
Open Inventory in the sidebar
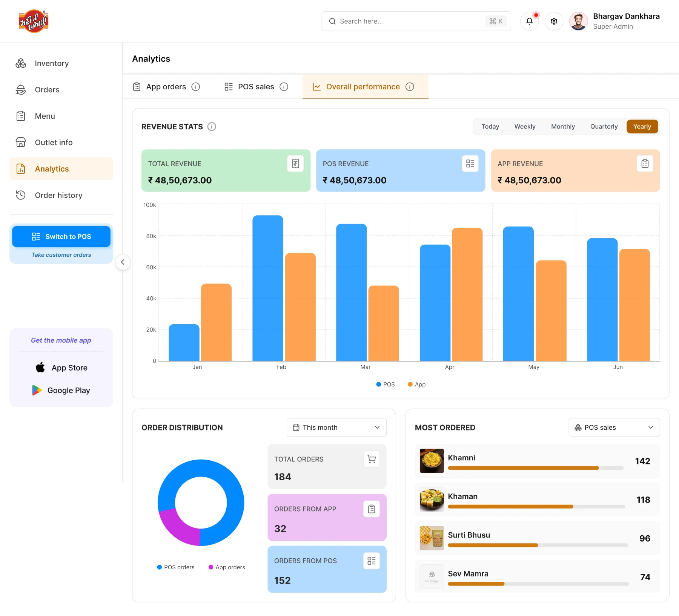coord(61,63)
